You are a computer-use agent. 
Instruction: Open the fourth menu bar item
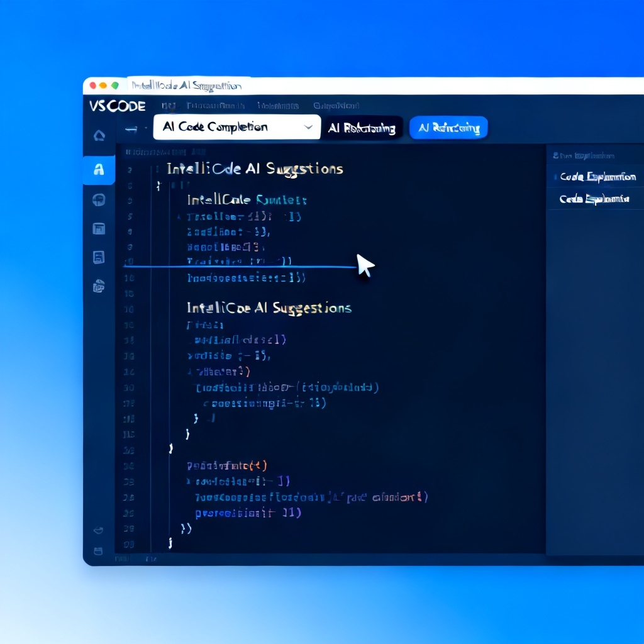[336, 106]
